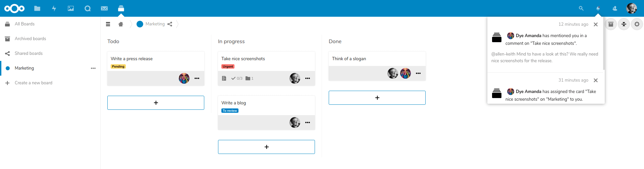Screen dimensions: 644x169
Task: Open the Talk app icon
Action: (x=88, y=8)
